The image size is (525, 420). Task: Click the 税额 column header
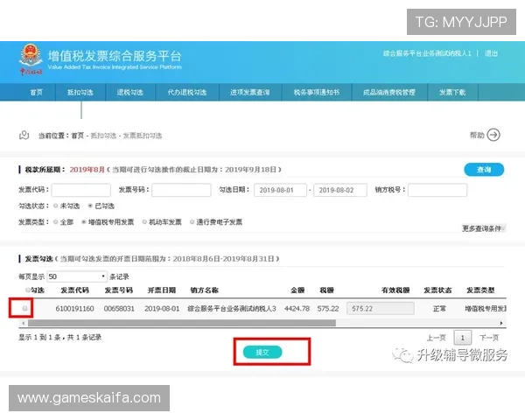[x=326, y=290]
